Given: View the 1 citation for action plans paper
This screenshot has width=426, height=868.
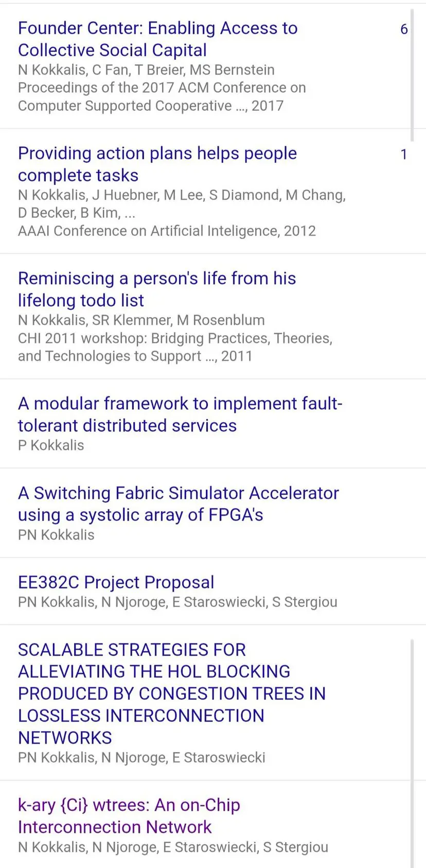Looking at the screenshot, I should coord(404,154).
